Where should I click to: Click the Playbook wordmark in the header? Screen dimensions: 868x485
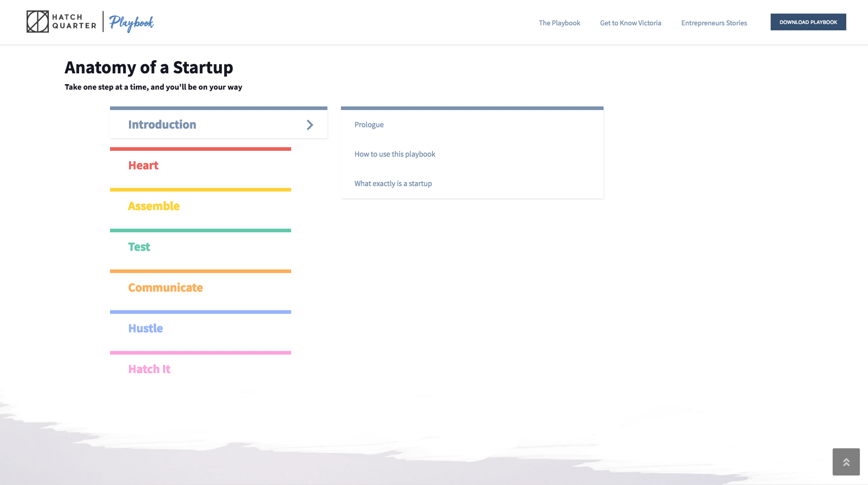132,22
